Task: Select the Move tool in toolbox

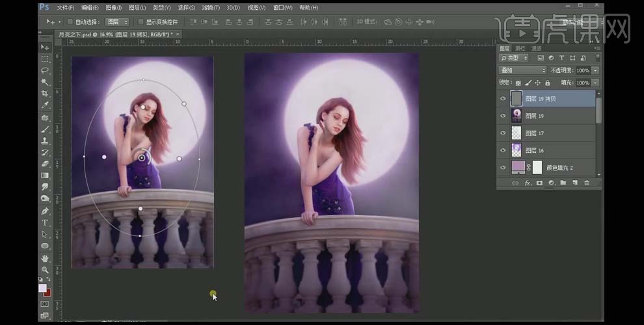Action: tap(45, 47)
